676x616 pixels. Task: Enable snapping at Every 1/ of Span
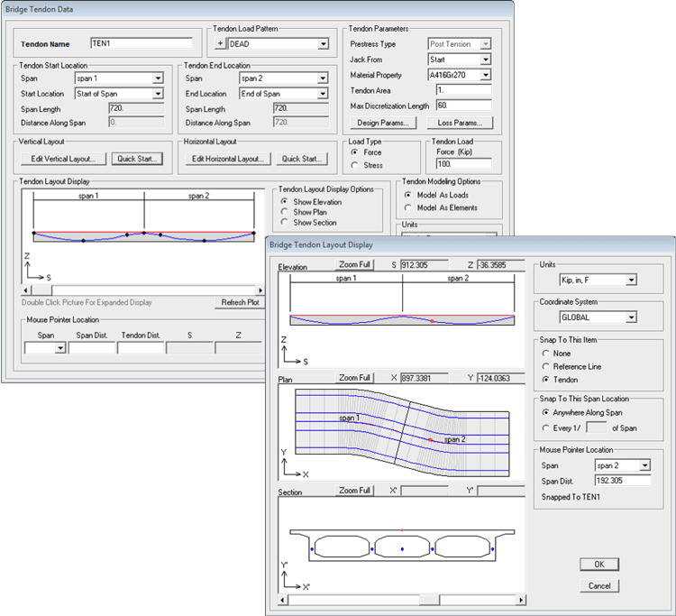coord(546,428)
